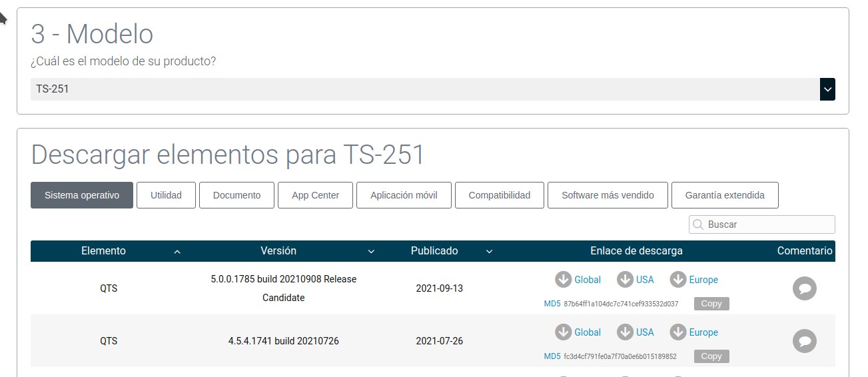Switch to the Utilidad tab
Image resolution: width=868 pixels, height=377 pixels.
166,195
